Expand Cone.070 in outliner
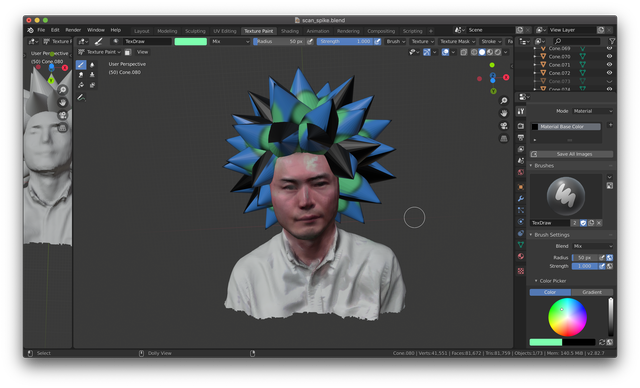 (x=535, y=56)
